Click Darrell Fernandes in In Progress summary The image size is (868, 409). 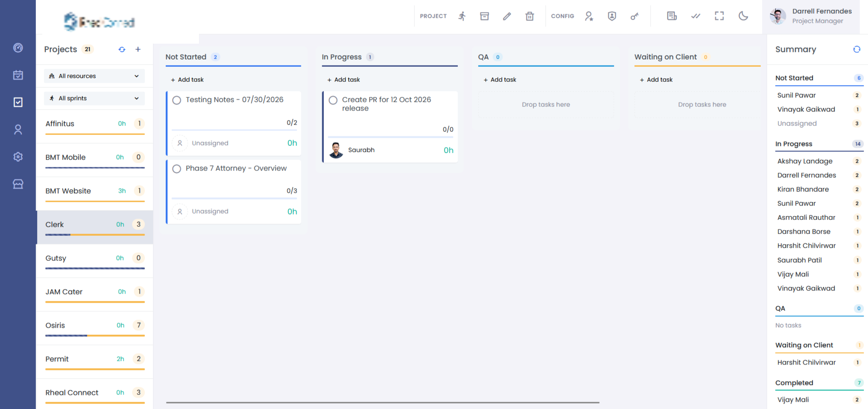806,175
